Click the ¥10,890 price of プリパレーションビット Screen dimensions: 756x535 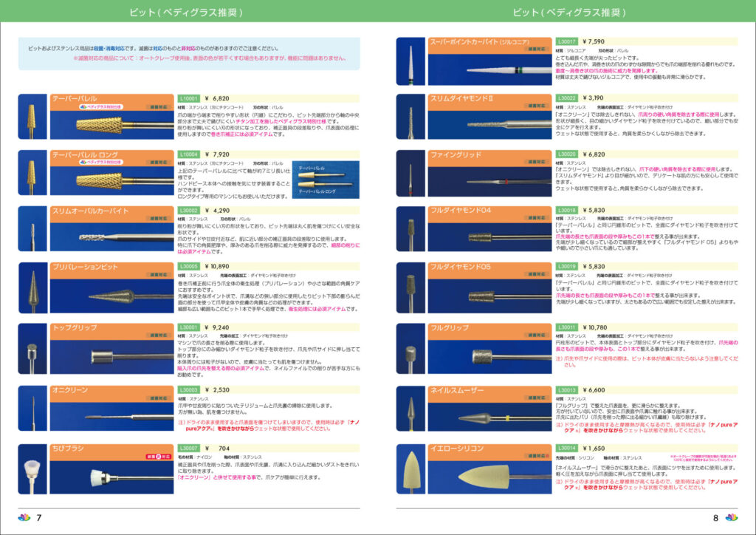coord(217,266)
